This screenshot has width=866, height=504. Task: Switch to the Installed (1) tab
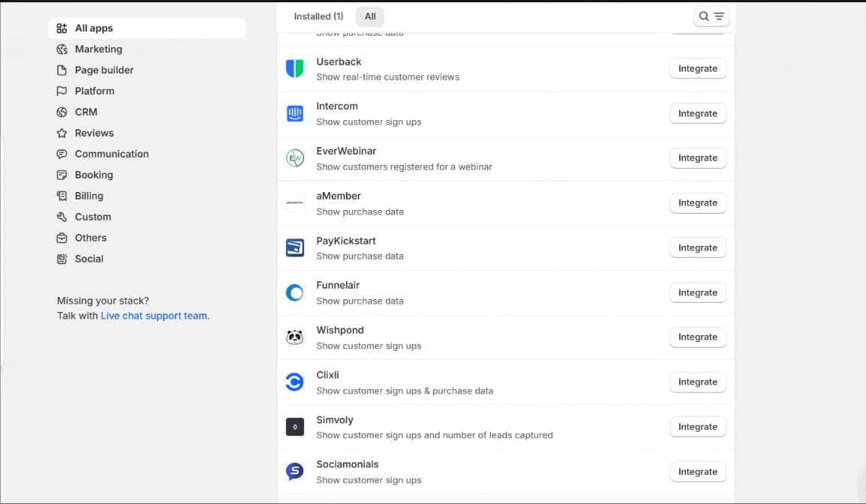pos(318,16)
